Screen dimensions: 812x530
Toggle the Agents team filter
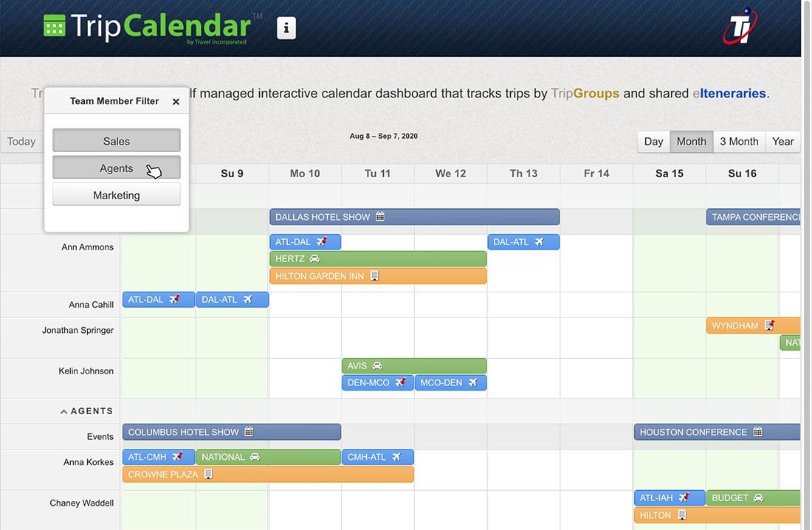[x=117, y=168]
